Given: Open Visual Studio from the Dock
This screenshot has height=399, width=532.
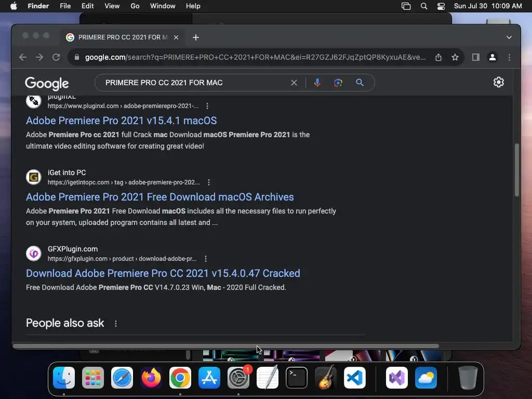Looking at the screenshot, I should coord(397,378).
